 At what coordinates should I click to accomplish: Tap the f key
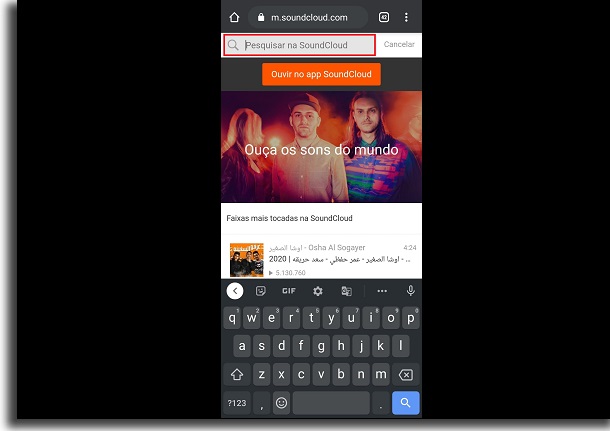click(x=301, y=346)
